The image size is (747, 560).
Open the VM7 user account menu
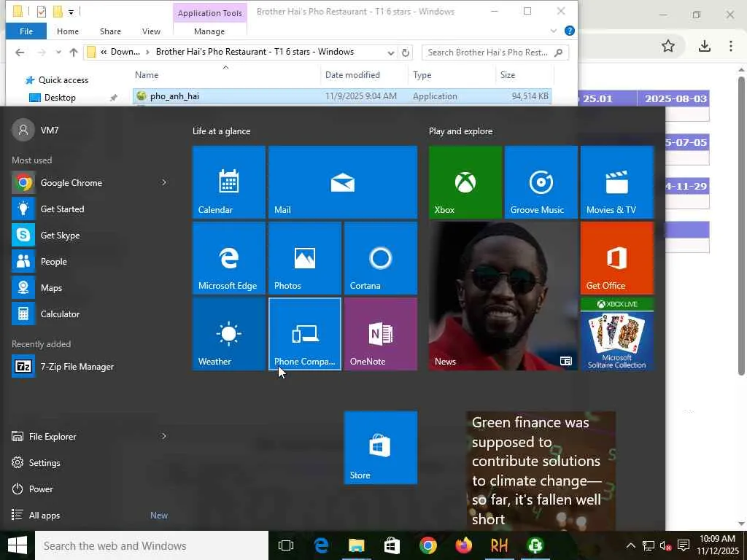point(36,130)
